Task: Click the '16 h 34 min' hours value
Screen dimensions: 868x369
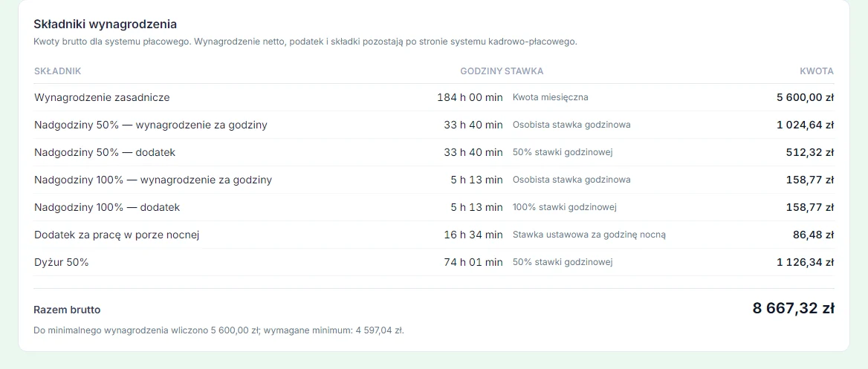Action: [473, 235]
